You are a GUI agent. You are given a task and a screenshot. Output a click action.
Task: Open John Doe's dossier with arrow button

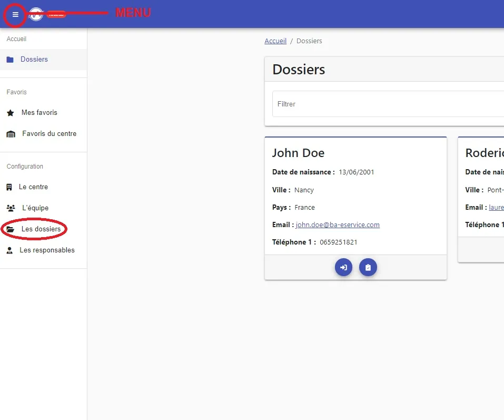(343, 267)
